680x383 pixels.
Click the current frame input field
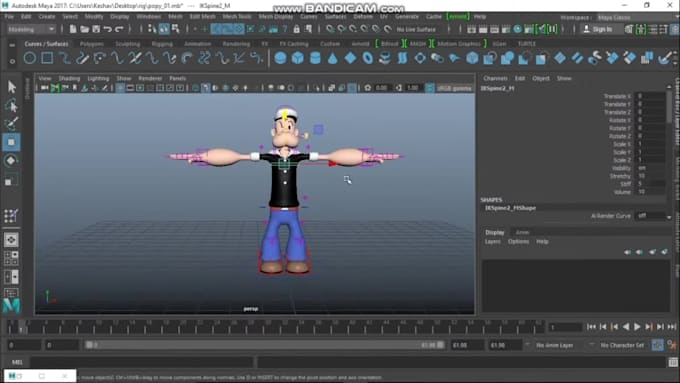click(x=565, y=327)
